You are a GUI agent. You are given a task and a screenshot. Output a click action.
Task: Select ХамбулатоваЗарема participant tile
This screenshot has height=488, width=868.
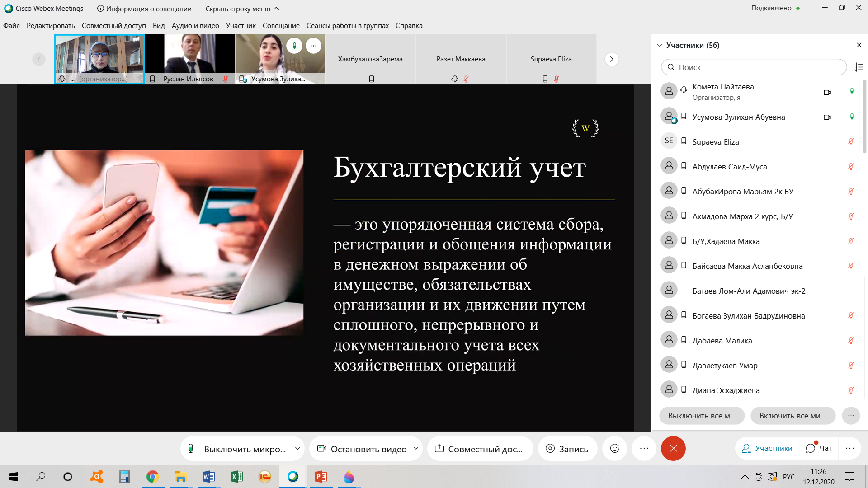370,59
